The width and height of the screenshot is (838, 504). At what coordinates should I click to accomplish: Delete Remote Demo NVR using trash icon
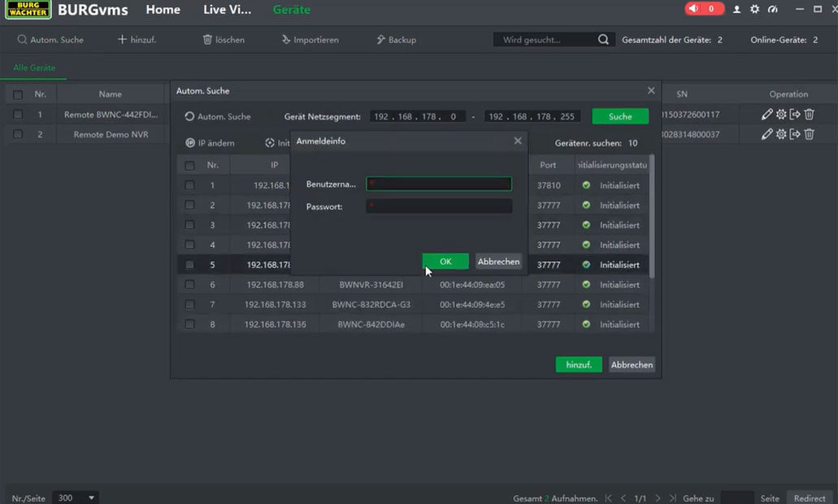point(809,134)
